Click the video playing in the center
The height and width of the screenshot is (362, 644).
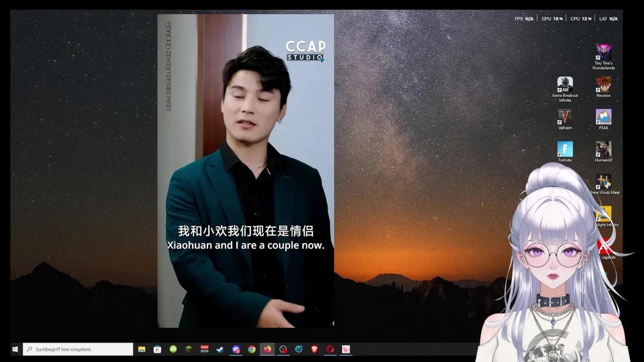pos(246,171)
